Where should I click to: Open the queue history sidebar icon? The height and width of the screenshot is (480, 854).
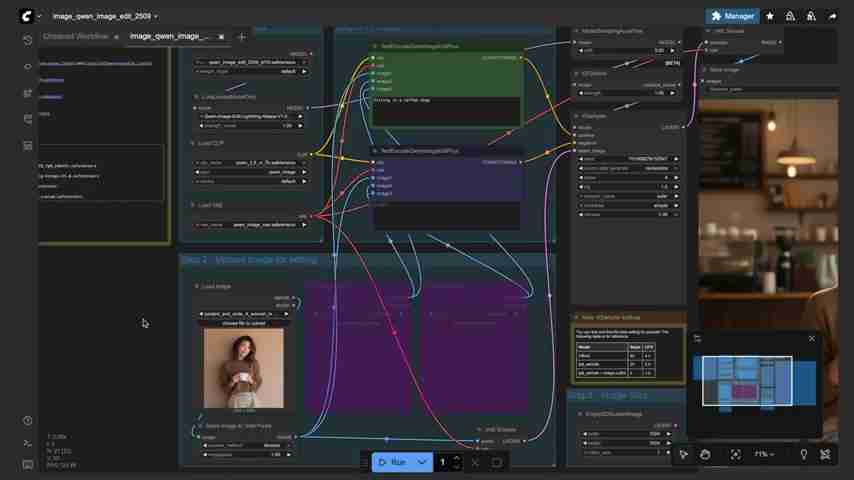click(x=28, y=40)
